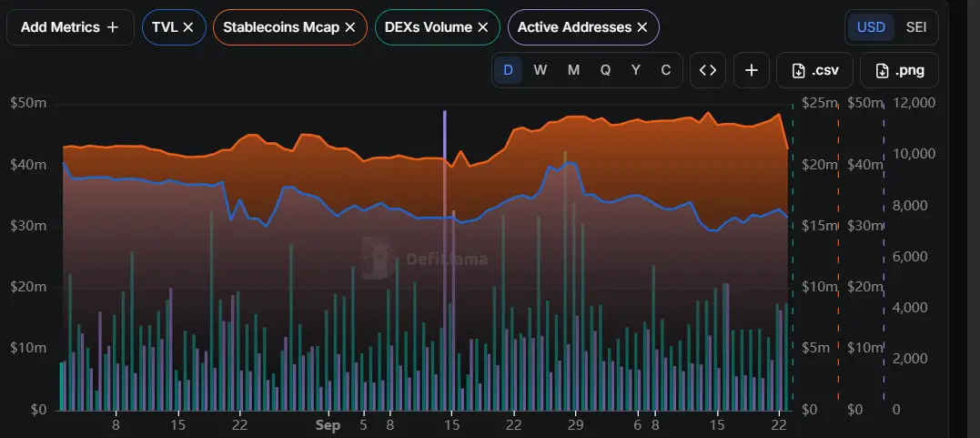This screenshot has height=438, width=980.
Task: Select monthly M interval
Action: coord(573,70)
